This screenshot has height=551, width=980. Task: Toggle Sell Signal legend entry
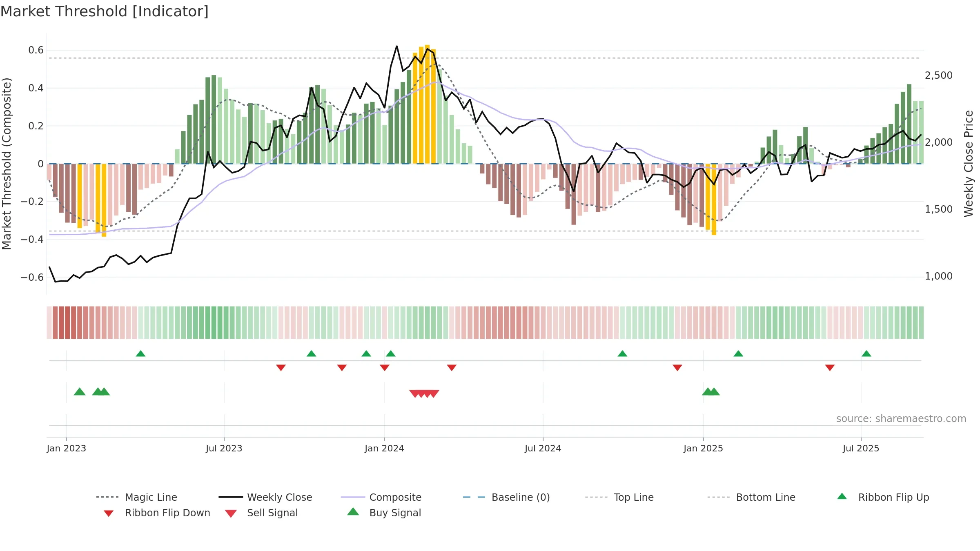261,513
